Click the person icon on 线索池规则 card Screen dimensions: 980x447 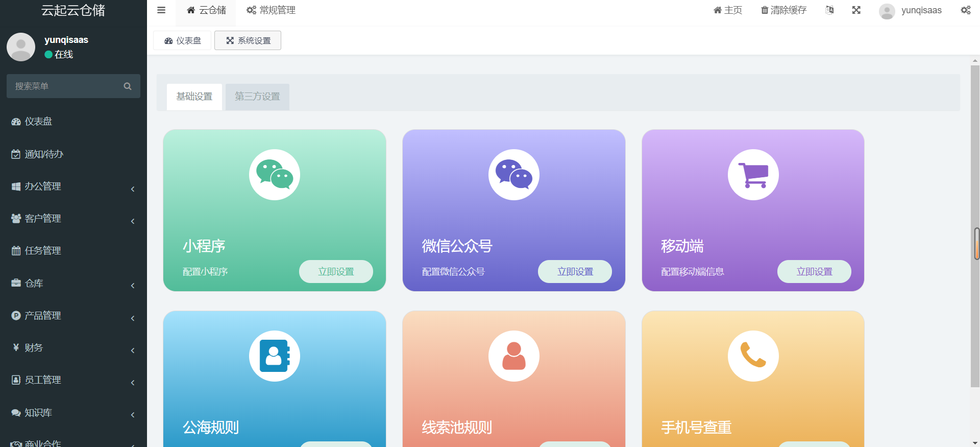point(514,356)
